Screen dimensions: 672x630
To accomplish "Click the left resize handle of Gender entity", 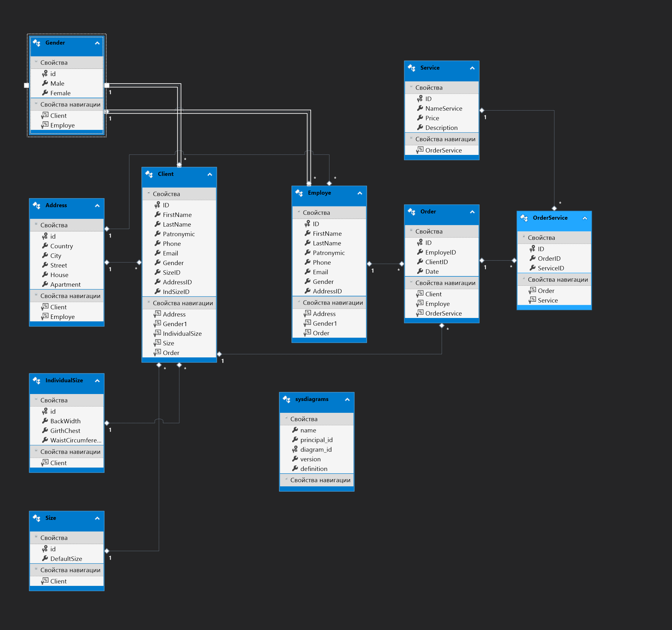I will (26, 85).
